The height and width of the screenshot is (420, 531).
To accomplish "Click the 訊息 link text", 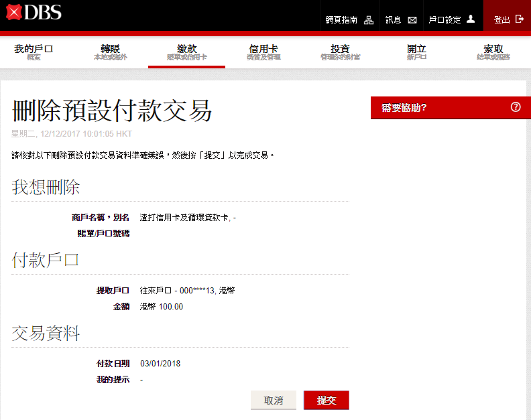I will (x=393, y=20).
